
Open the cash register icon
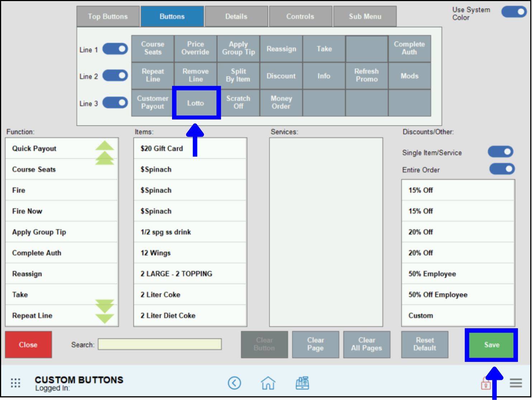pyautogui.click(x=302, y=383)
